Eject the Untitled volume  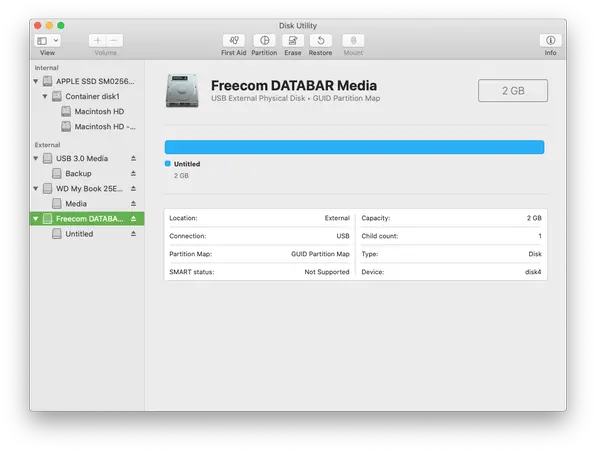[x=133, y=234]
